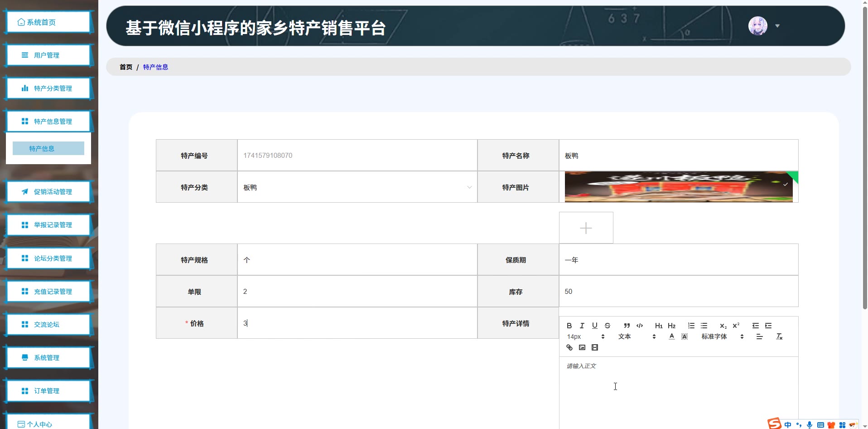This screenshot has width=868, height=429.
Task: Pick the editor text color
Action: [672, 336]
